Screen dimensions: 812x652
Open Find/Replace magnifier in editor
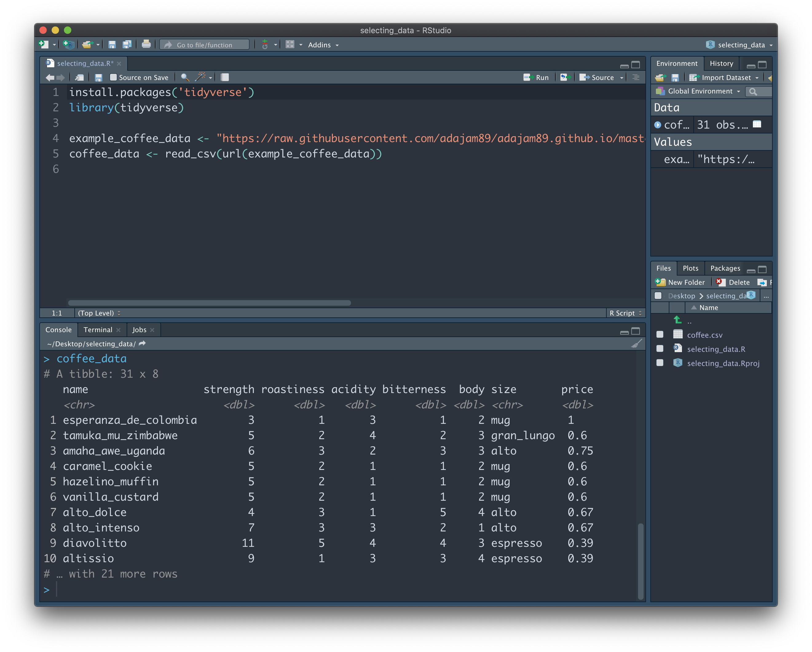[184, 78]
